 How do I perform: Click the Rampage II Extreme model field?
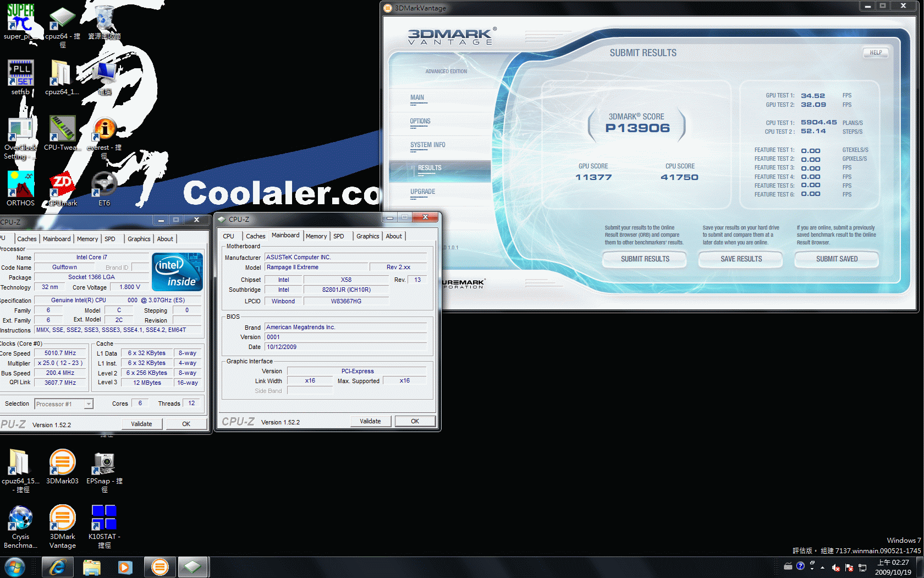pos(316,267)
